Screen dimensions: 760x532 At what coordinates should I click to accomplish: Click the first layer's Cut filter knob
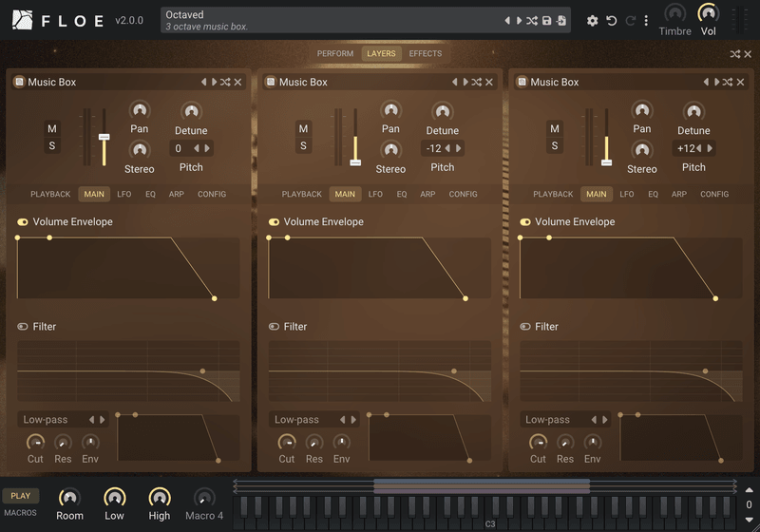(35, 442)
